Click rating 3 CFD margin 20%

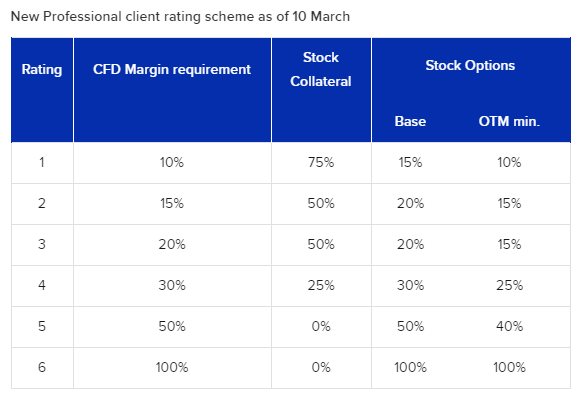[x=172, y=244]
